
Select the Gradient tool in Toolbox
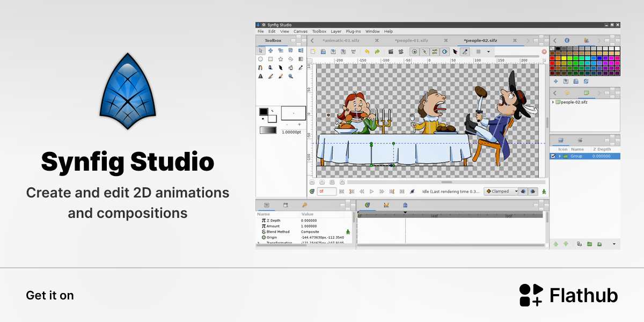301,59
